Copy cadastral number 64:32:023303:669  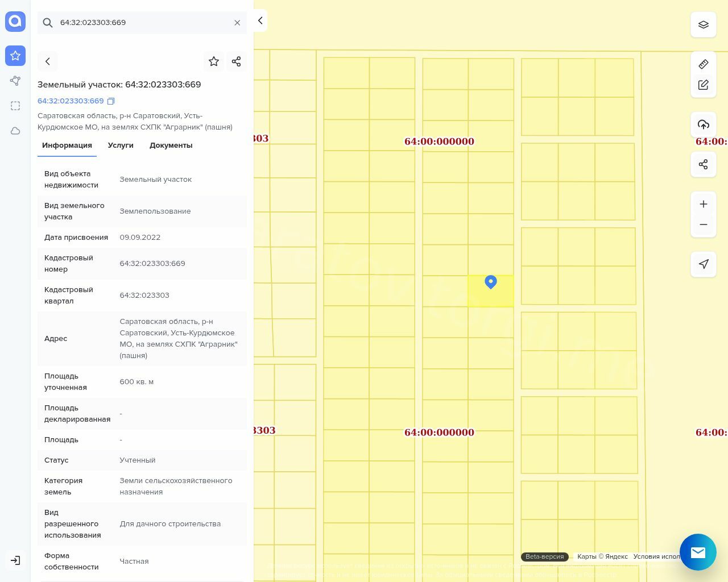[x=111, y=101]
